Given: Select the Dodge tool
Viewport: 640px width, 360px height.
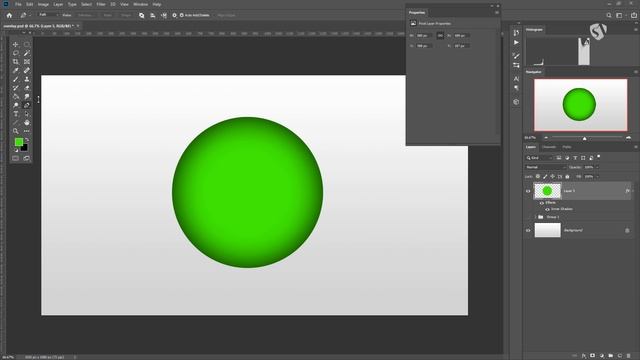Looking at the screenshot, I should [16, 105].
